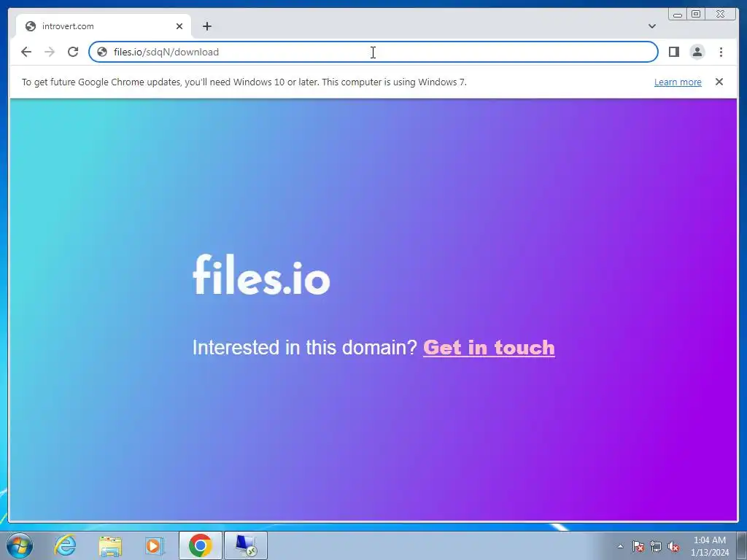Open the Action Center flag icon
This screenshot has height=560, width=747.
click(x=638, y=546)
